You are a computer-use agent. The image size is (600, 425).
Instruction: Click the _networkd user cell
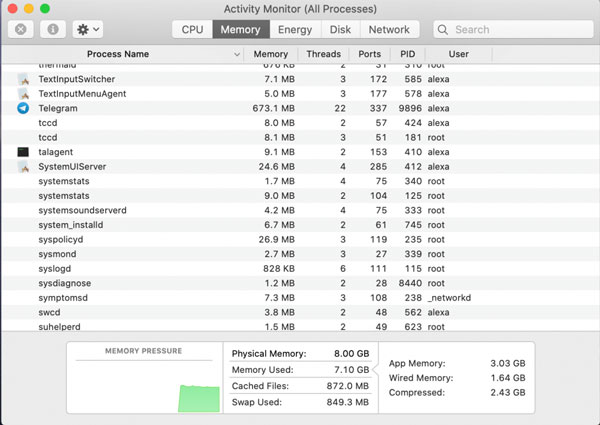(x=449, y=298)
